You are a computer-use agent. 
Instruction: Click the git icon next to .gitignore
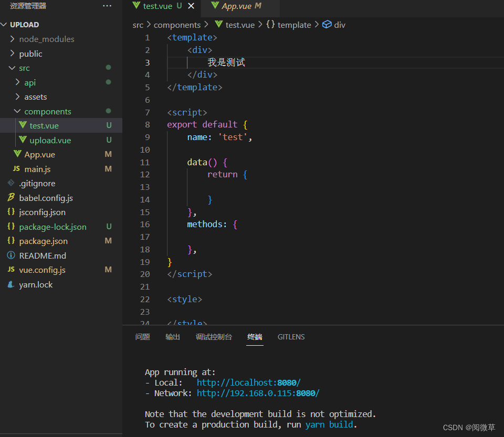pyautogui.click(x=10, y=184)
